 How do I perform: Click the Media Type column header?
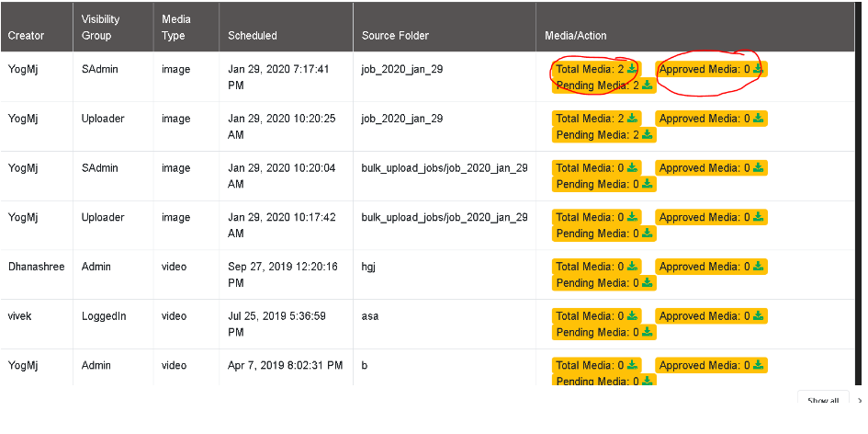coord(176,28)
